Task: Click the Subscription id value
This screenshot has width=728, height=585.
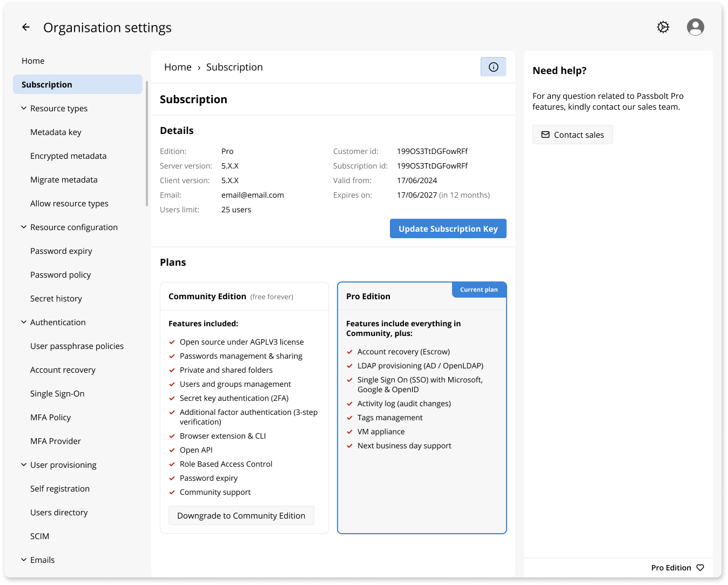Action: point(432,166)
